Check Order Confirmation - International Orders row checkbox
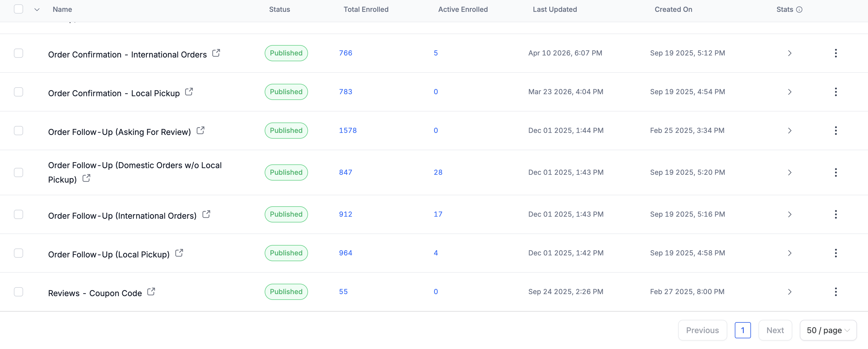Screen dimensions: 868x349 [x=18, y=53]
